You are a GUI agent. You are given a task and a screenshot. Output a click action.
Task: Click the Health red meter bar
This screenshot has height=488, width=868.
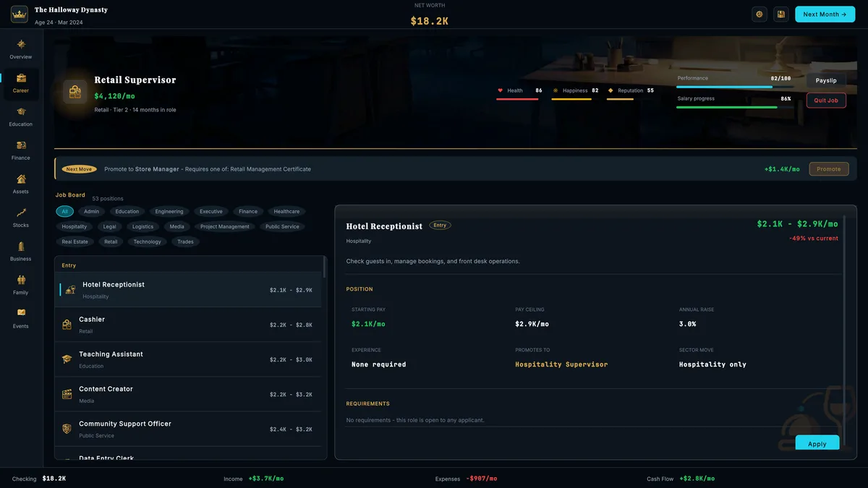(517, 99)
